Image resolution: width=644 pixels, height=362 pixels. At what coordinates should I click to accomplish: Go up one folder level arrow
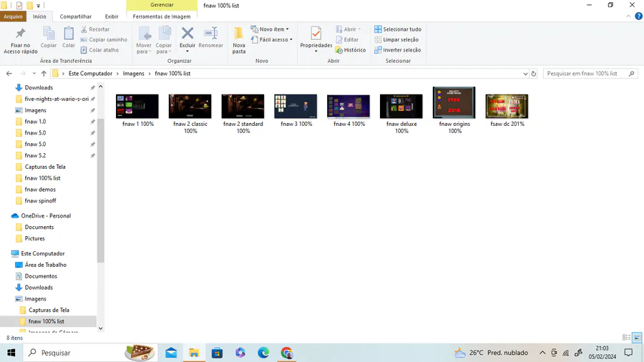(44, 74)
